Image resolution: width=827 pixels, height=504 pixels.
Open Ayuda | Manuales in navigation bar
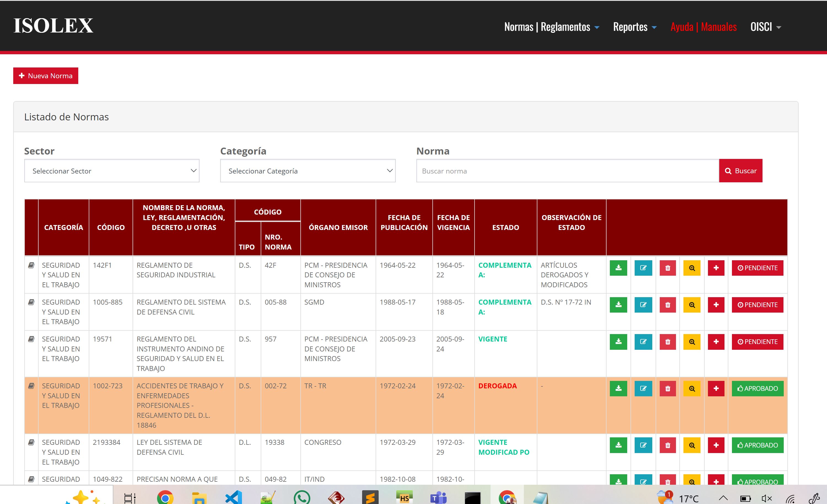tap(703, 27)
